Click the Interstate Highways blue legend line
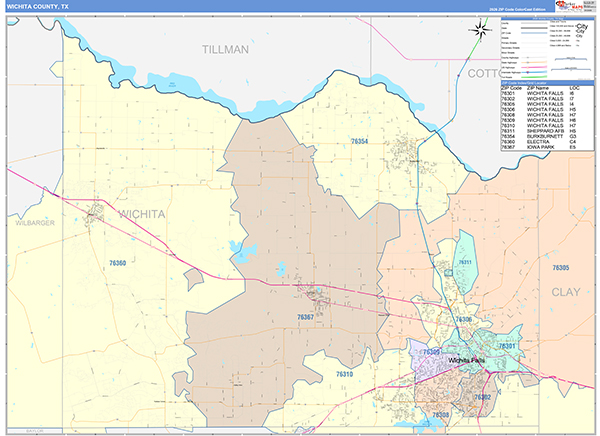600x436 pixels. (534, 72)
